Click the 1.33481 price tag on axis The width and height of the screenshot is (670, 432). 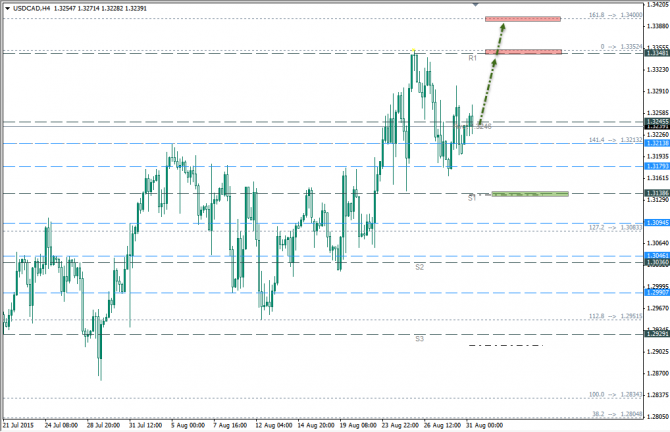(657, 53)
